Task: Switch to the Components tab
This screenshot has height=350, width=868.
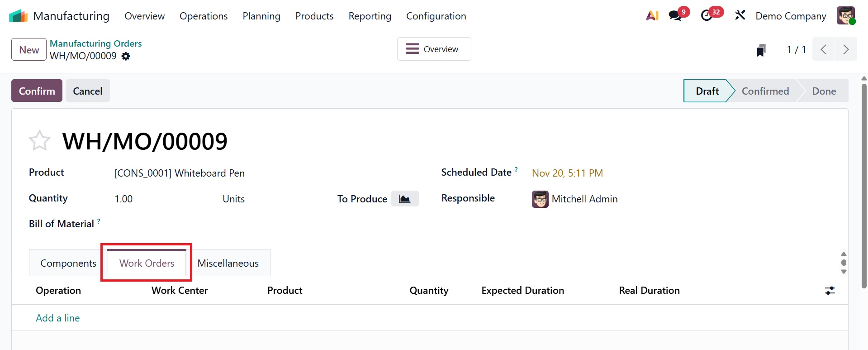Action: [x=68, y=263]
